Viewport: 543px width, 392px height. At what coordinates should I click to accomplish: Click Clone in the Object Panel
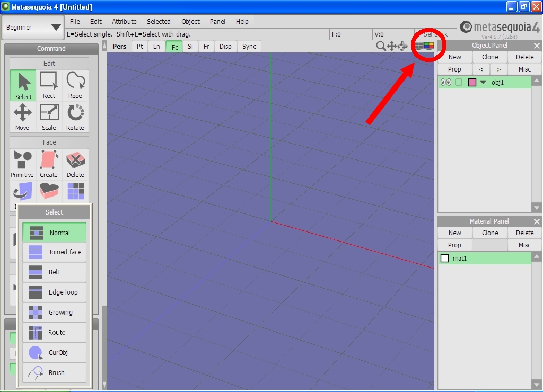[490, 57]
